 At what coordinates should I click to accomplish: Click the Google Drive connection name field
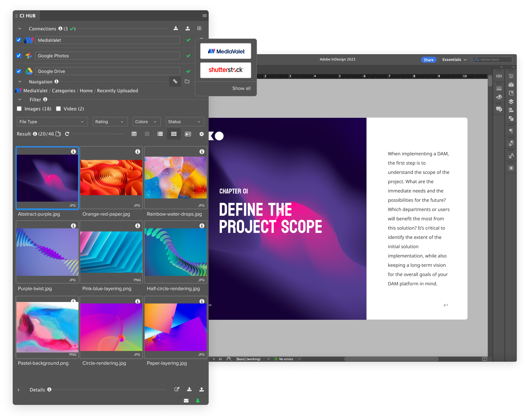point(107,71)
